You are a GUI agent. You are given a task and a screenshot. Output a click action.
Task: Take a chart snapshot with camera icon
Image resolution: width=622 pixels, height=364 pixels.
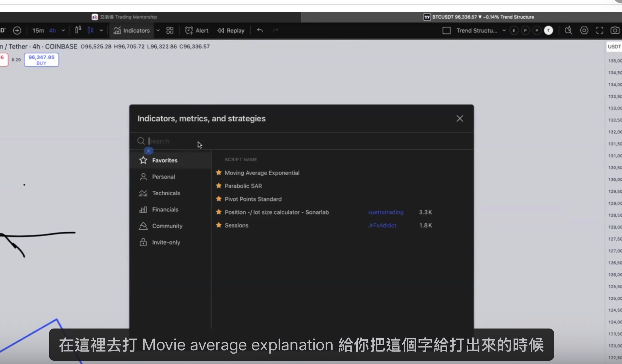point(615,30)
